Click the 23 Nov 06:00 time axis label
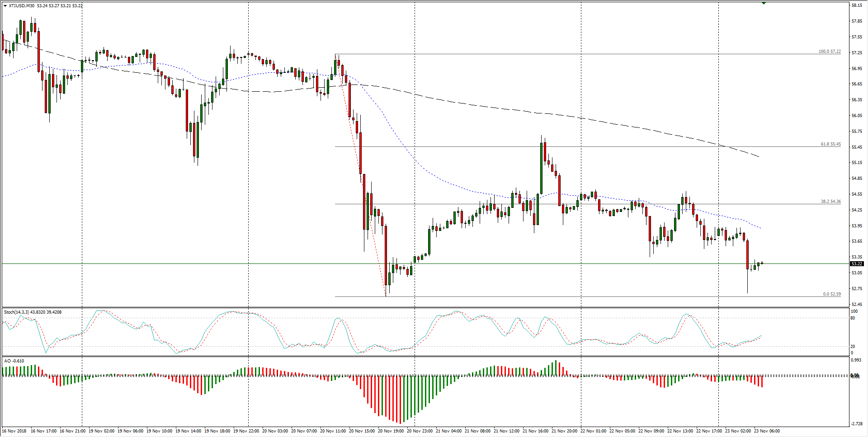The image size is (868, 437). click(x=767, y=431)
